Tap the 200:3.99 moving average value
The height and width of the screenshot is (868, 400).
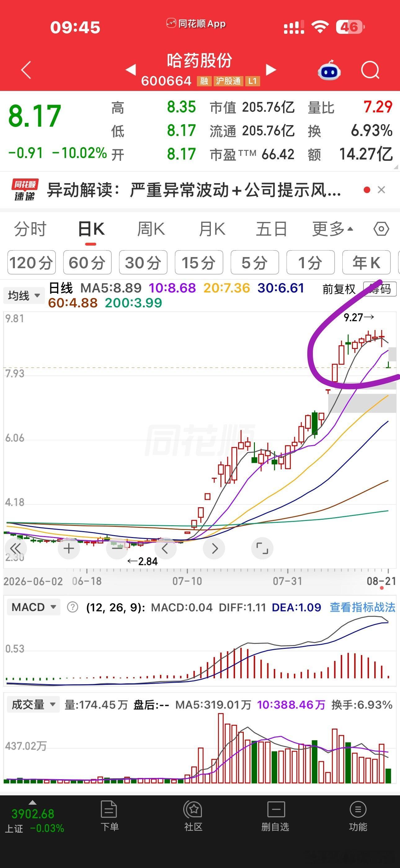[x=133, y=303]
